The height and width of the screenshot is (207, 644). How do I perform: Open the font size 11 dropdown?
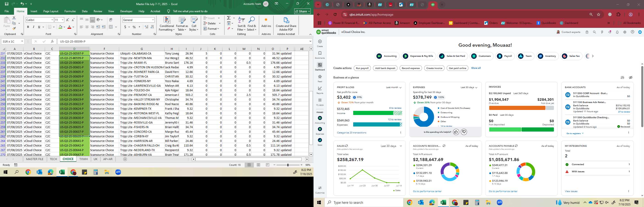click(x=62, y=20)
